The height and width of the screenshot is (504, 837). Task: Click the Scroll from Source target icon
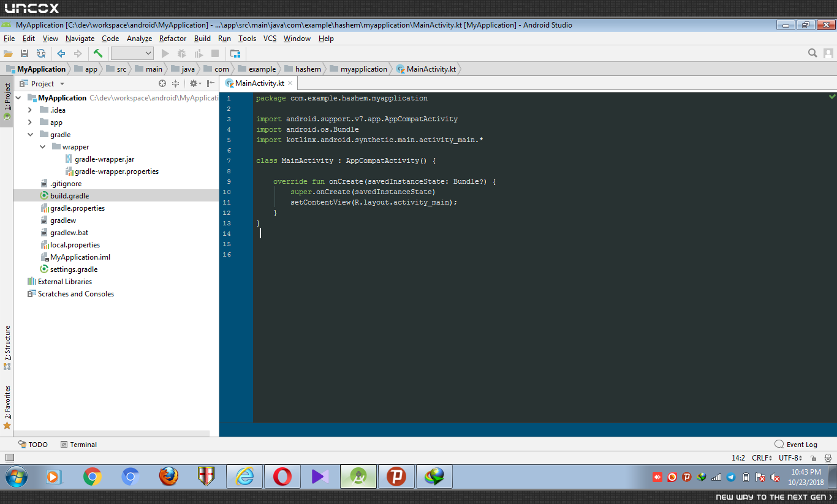[162, 83]
